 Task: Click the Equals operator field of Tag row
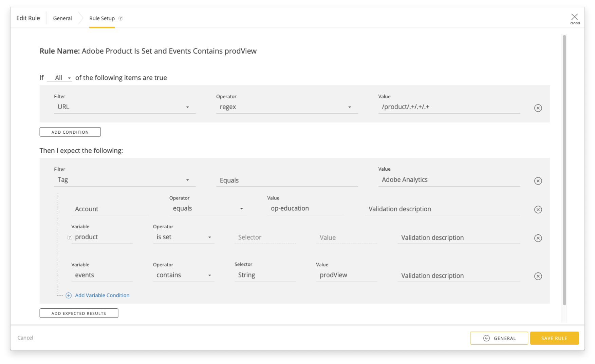pos(287,180)
